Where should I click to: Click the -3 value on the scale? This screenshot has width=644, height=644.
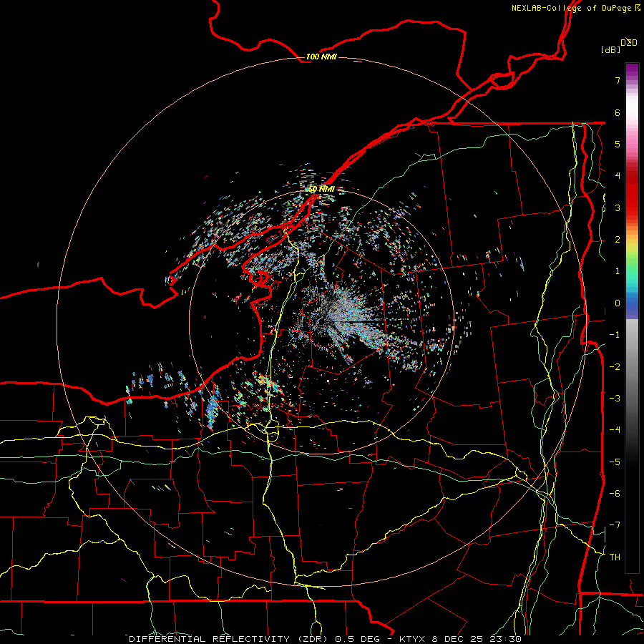click(x=615, y=399)
